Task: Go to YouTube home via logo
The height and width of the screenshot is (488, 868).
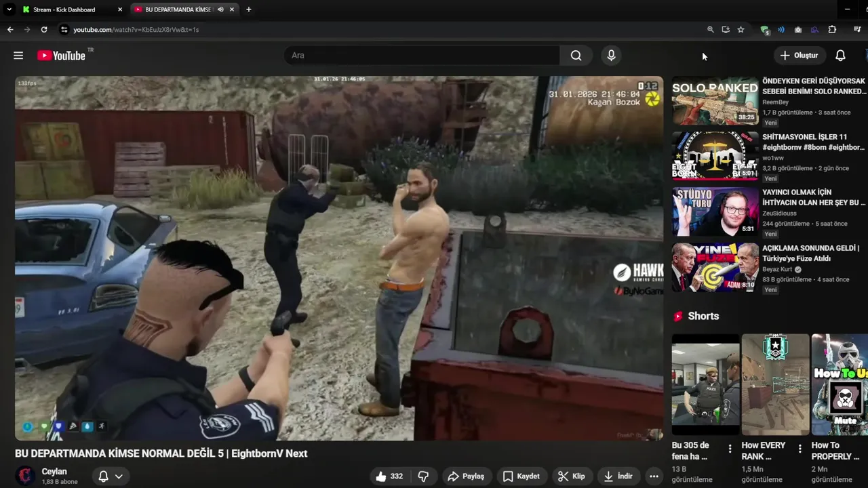Action: tap(62, 56)
